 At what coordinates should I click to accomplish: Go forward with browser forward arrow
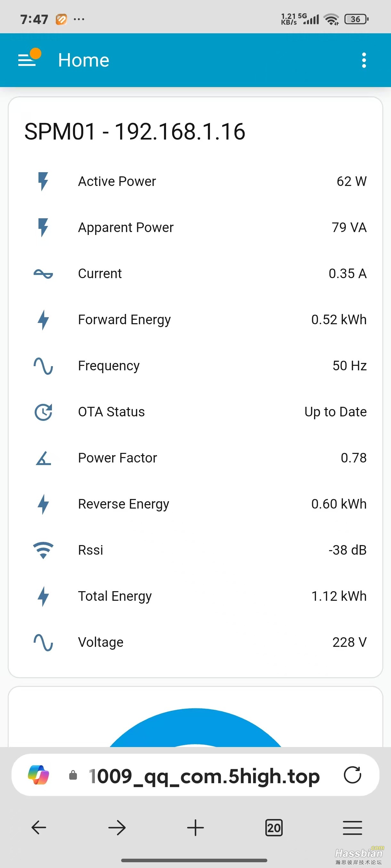click(117, 828)
